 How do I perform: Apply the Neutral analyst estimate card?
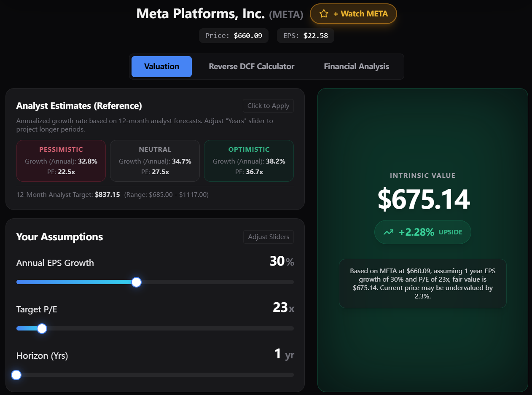coord(155,161)
